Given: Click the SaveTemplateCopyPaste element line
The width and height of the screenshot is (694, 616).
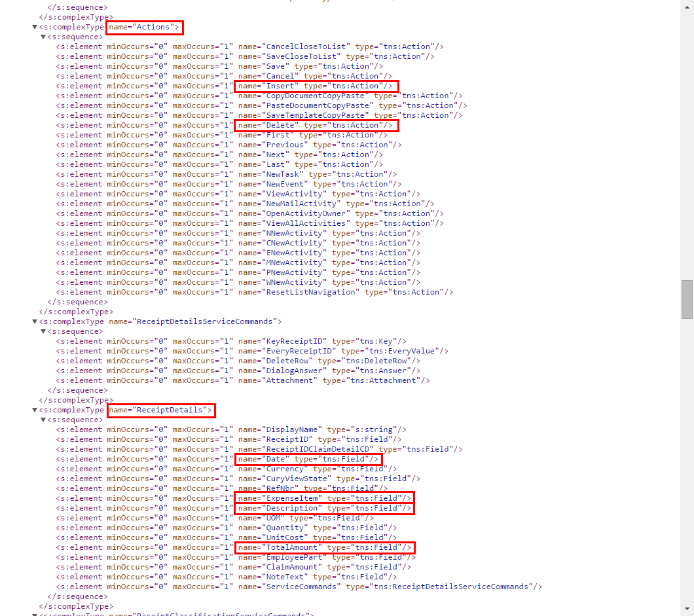Looking at the screenshot, I should (259, 115).
